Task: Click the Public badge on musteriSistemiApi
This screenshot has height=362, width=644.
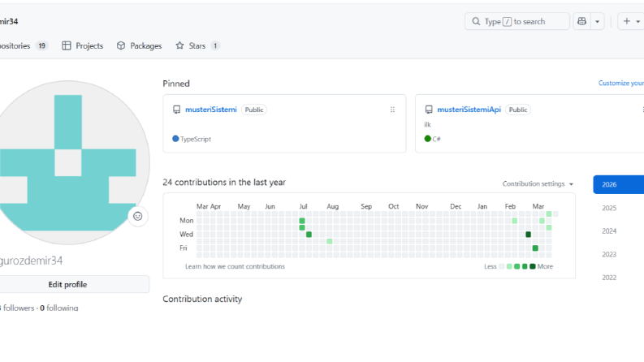Action: coord(518,110)
